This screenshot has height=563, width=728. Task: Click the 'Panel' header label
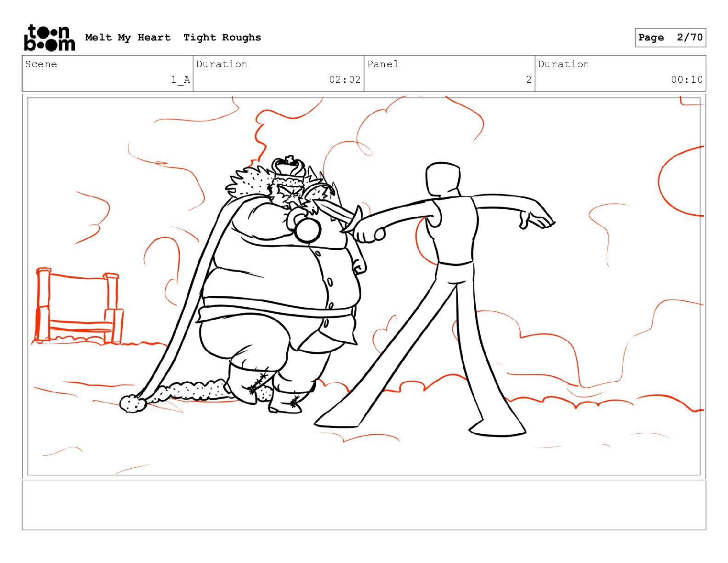pos(383,64)
